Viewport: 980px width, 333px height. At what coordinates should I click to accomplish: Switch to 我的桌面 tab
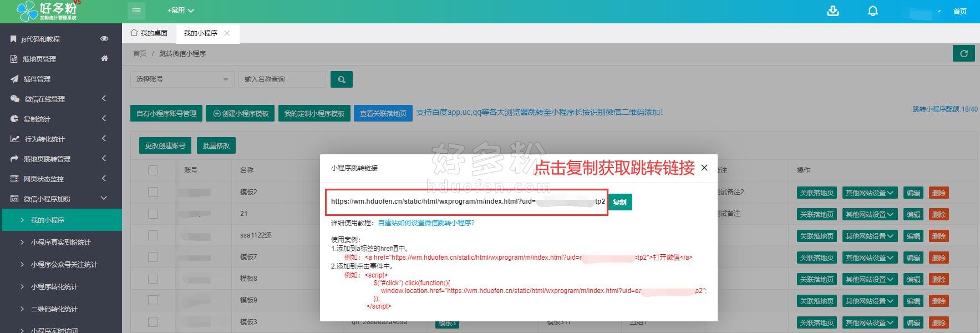pyautogui.click(x=149, y=33)
